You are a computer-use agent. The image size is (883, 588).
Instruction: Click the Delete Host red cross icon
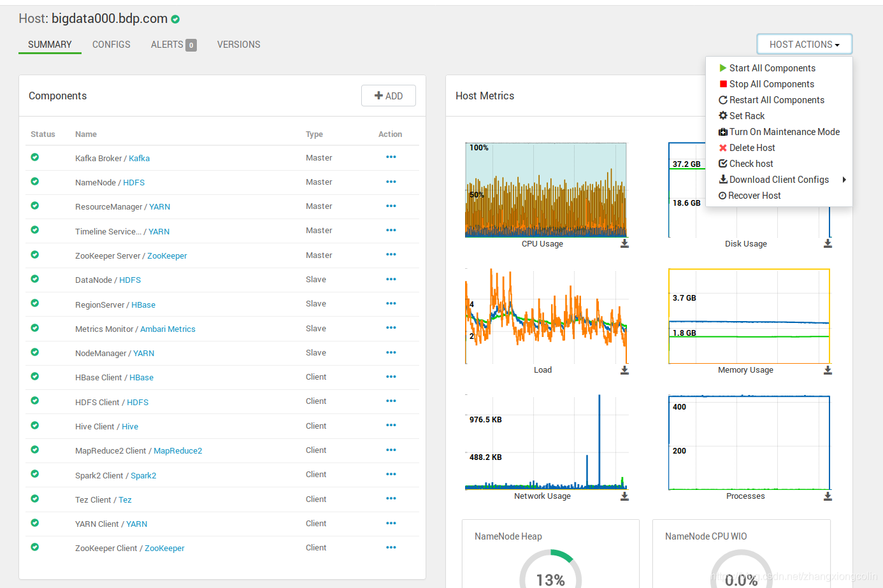[723, 148]
